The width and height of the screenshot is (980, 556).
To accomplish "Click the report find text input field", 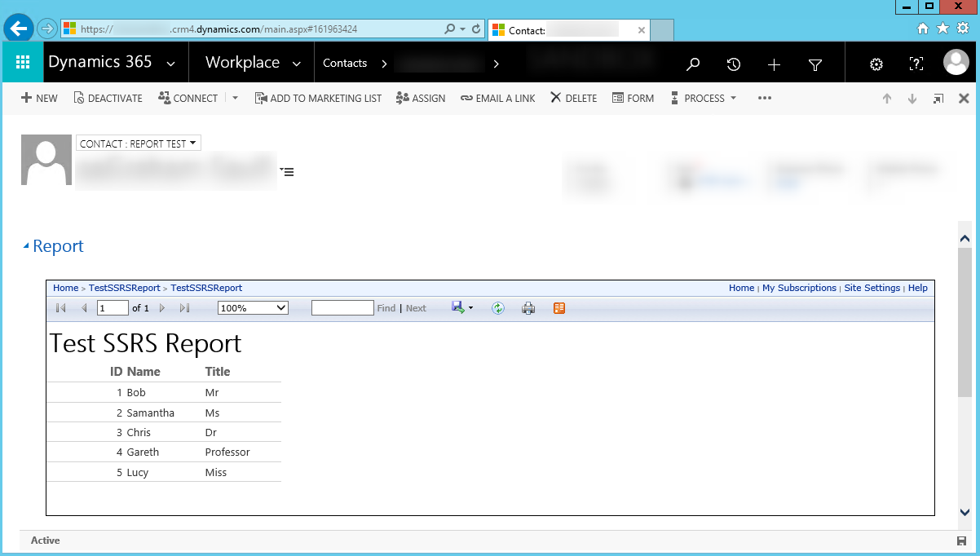I will (342, 308).
